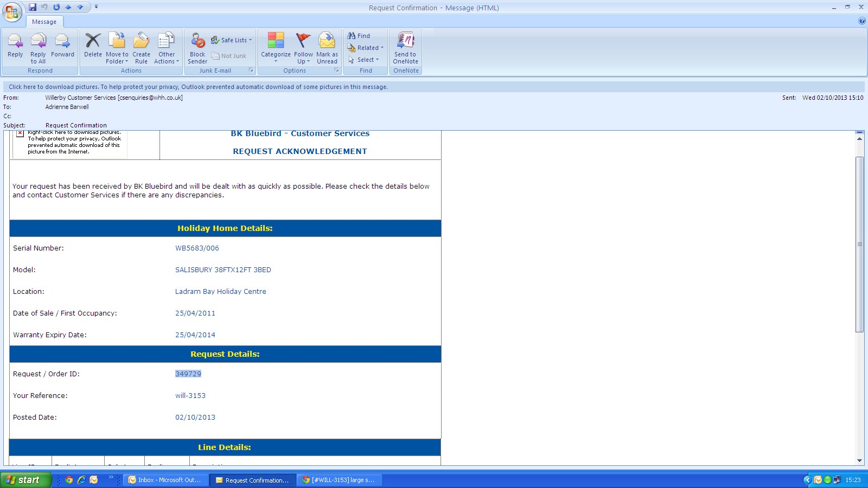Open the Junk E-mail options dialog launcher
Image resolution: width=868 pixels, height=488 pixels.
pos(251,70)
